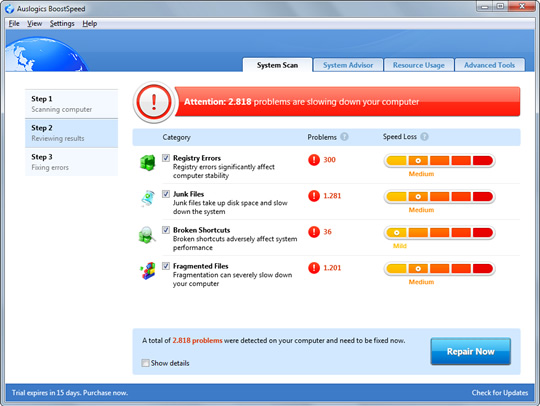This screenshot has width=540, height=406.
Task: Switch to the Advanced Tools tab
Action: [x=489, y=65]
